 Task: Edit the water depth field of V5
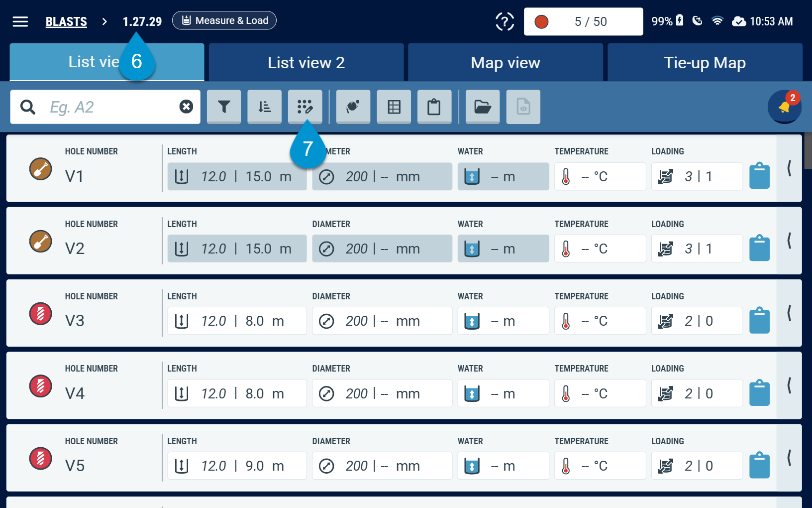[503, 466]
